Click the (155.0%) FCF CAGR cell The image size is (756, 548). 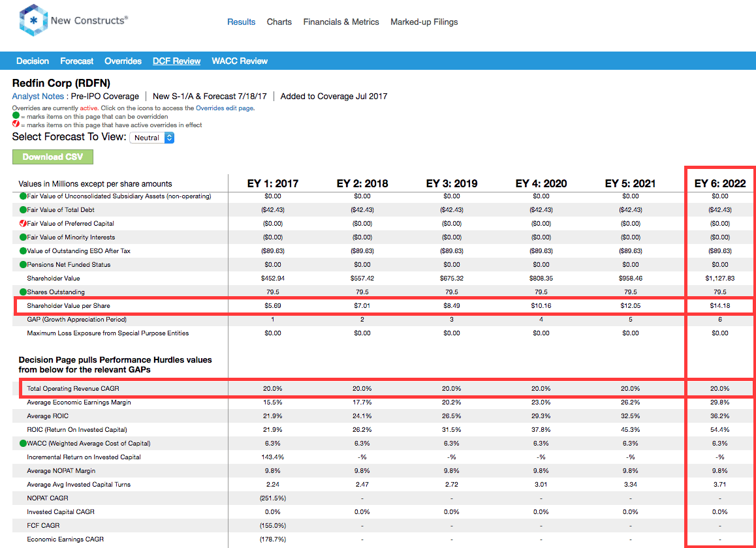(x=273, y=525)
